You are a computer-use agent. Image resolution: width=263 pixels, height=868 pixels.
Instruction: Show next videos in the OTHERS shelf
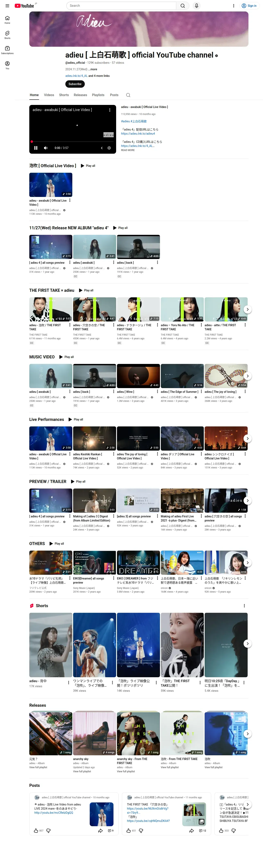(247, 563)
